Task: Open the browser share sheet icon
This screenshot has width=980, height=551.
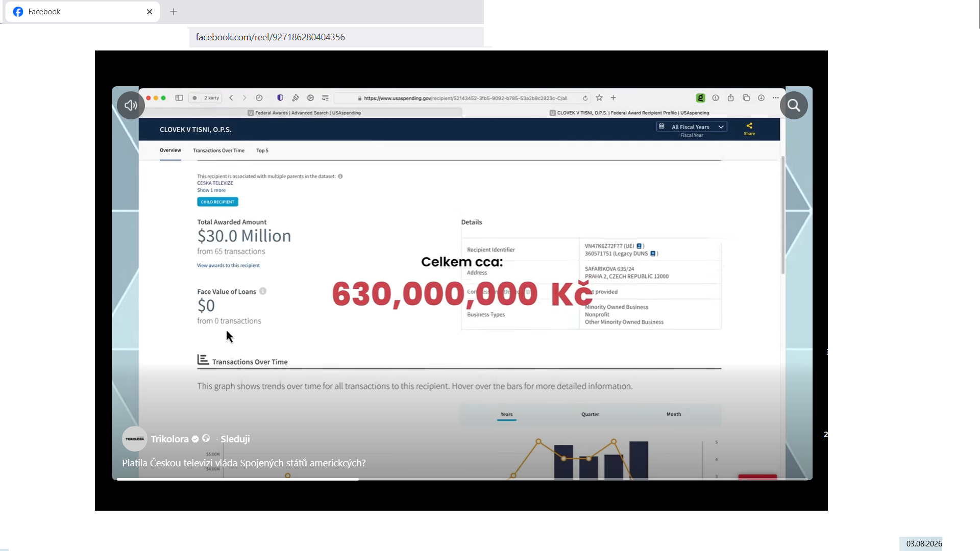Action: [731, 98]
